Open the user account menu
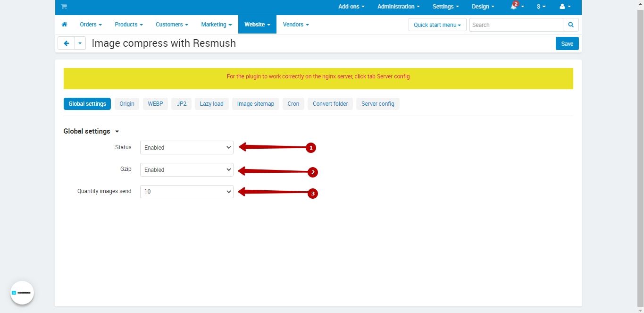 pos(565,7)
